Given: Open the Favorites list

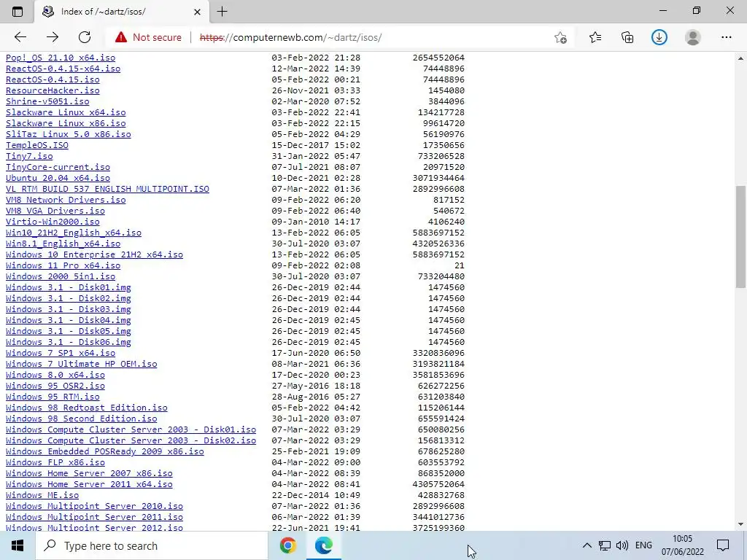Looking at the screenshot, I should click(595, 37).
